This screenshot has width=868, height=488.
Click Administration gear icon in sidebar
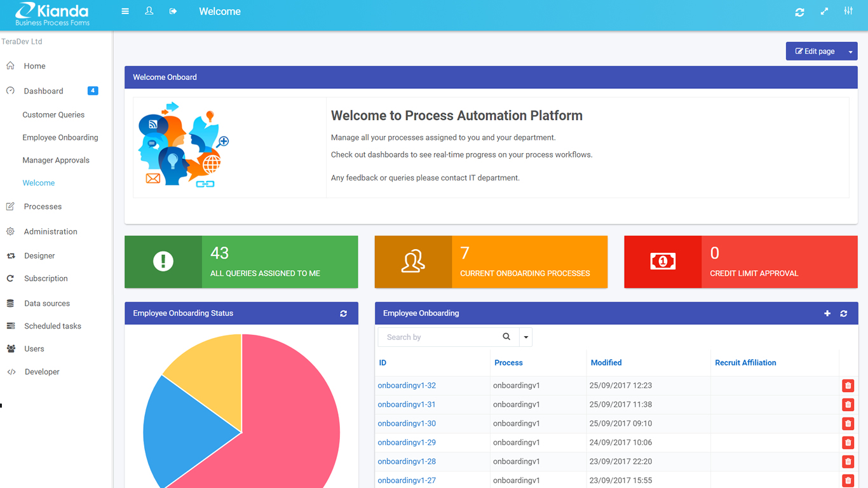10,231
